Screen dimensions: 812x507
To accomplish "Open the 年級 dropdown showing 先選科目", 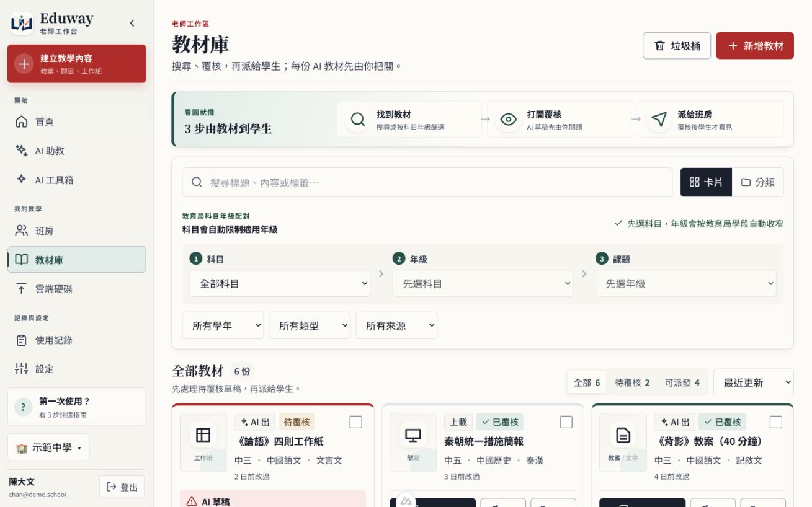I will point(483,283).
